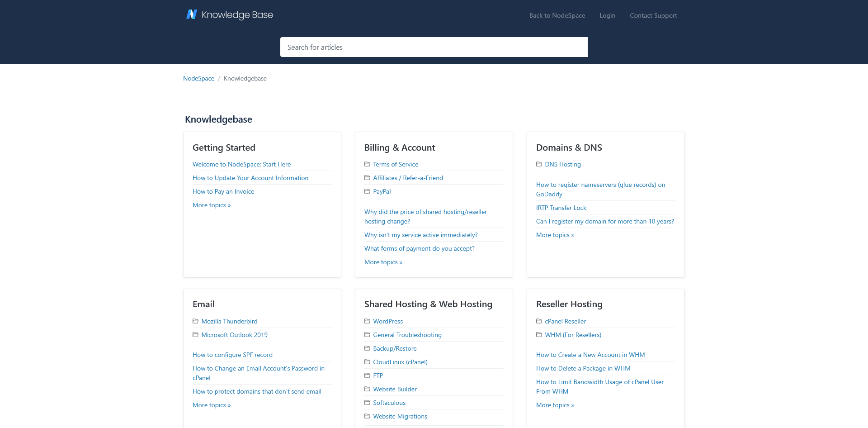Open domain registration over 10 years article
Image resolution: width=868 pixels, height=428 pixels.
point(605,221)
